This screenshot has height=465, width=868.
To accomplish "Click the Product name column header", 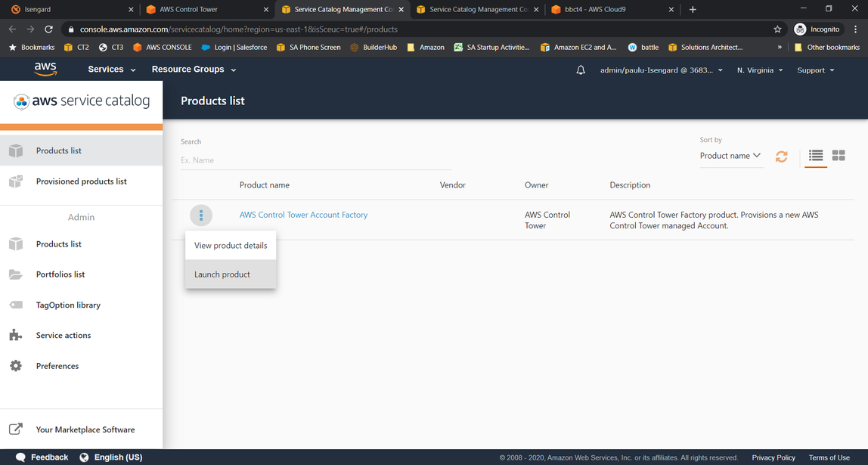I will click(x=265, y=185).
